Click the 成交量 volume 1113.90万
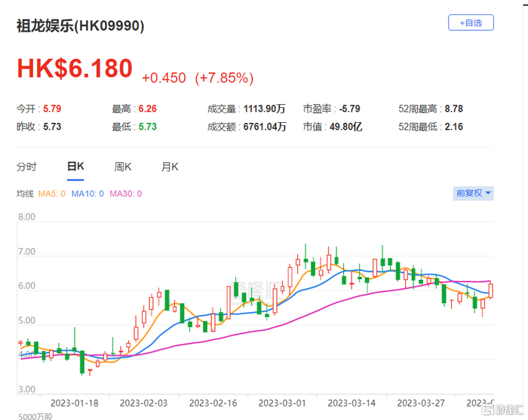The height and width of the screenshot is (420, 528). 264,109
